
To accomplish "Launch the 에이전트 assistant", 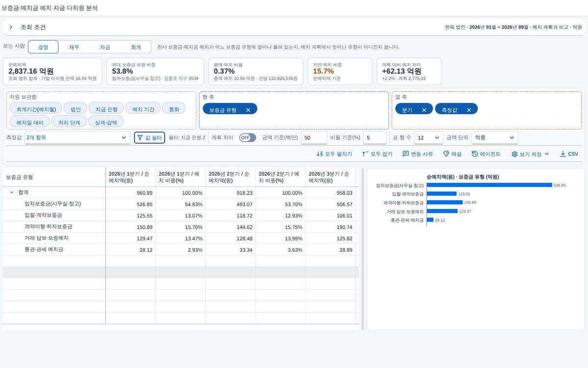I will tap(486, 154).
